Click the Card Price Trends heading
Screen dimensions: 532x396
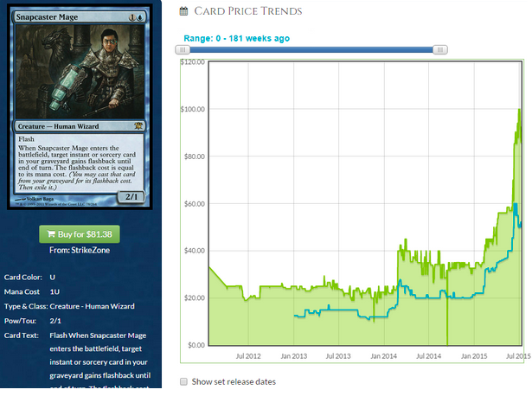[248, 11]
